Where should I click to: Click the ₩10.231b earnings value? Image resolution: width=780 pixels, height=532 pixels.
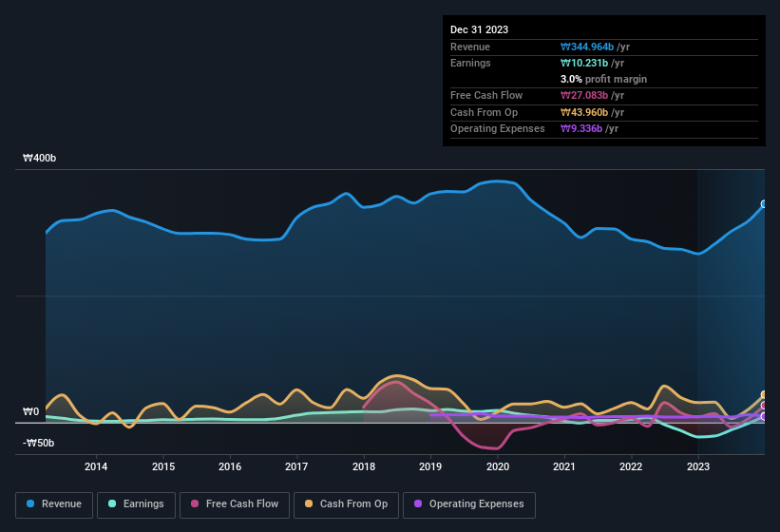coord(584,63)
